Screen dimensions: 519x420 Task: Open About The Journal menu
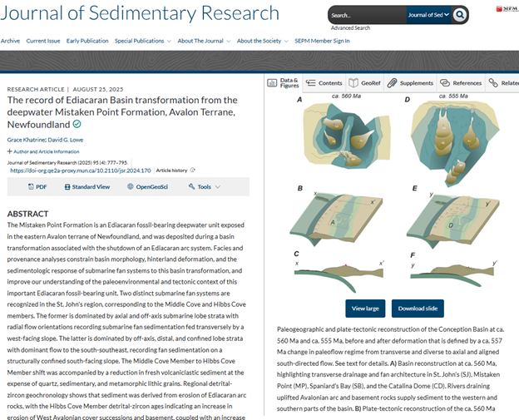click(202, 41)
